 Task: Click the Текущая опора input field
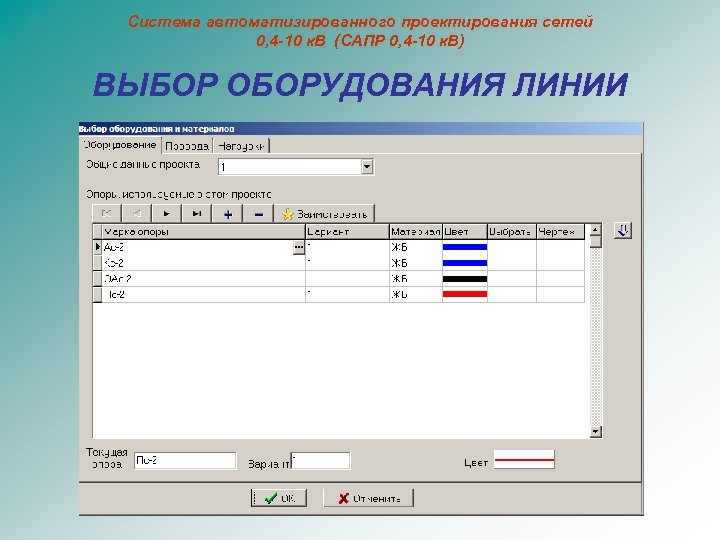pyautogui.click(x=185, y=461)
